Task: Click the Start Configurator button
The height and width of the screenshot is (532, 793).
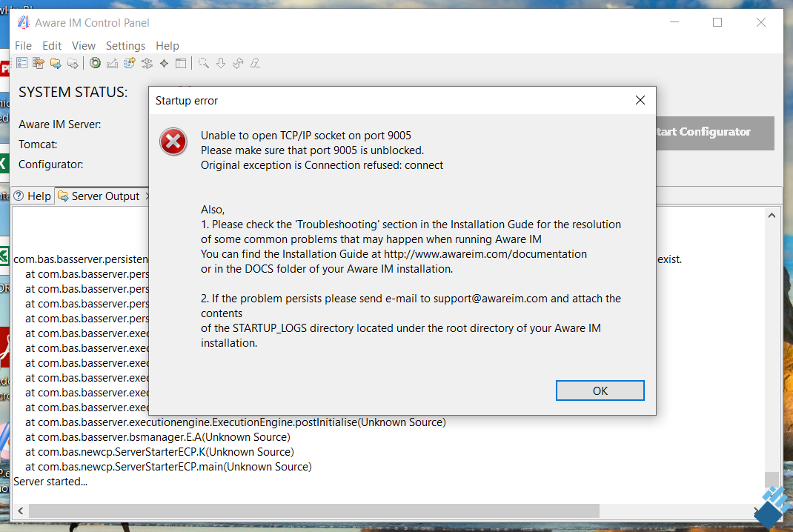Action: click(x=715, y=133)
